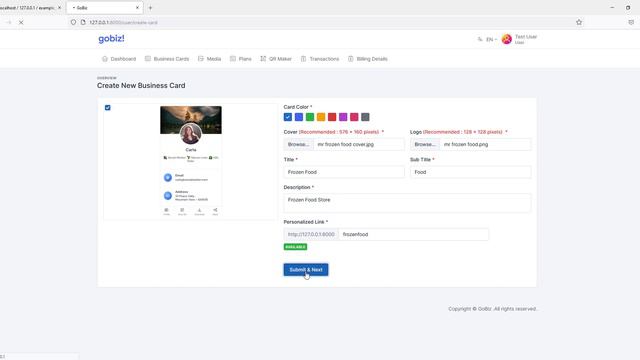This screenshot has height=360, width=640.
Task: Click the green AVAILABLE badge
Action: 295,247
